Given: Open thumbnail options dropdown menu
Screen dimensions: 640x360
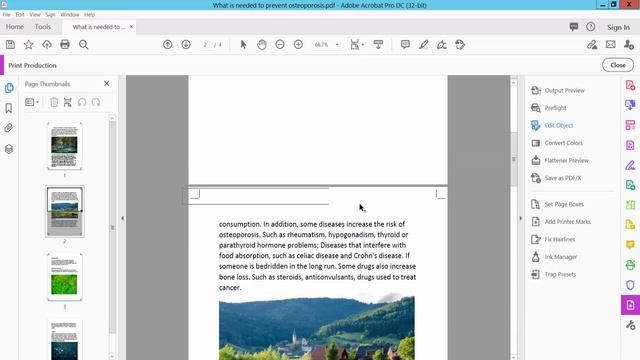Looking at the screenshot, I should point(32,102).
